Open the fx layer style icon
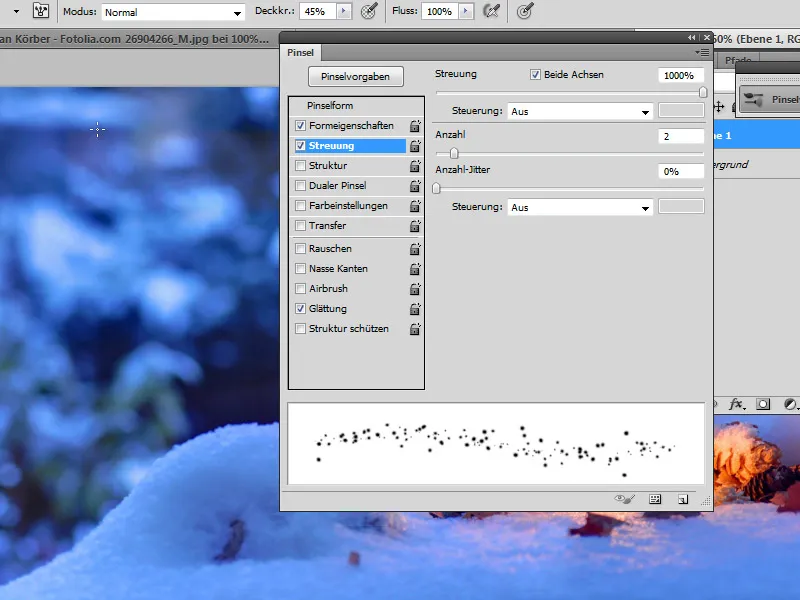The width and height of the screenshot is (800, 600). tap(737, 405)
